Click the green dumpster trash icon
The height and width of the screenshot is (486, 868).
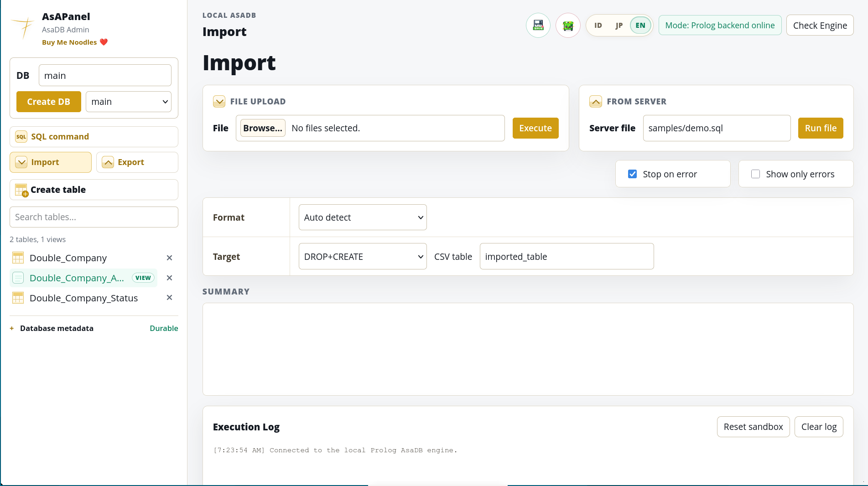coord(568,26)
